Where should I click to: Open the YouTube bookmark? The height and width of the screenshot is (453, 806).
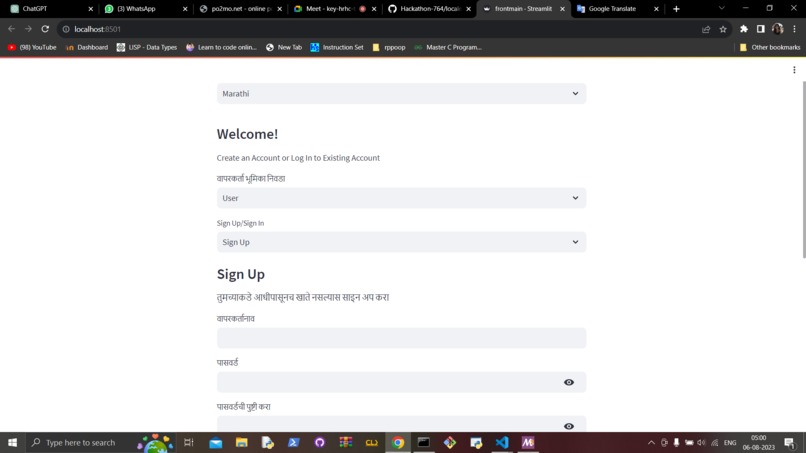tap(32, 47)
